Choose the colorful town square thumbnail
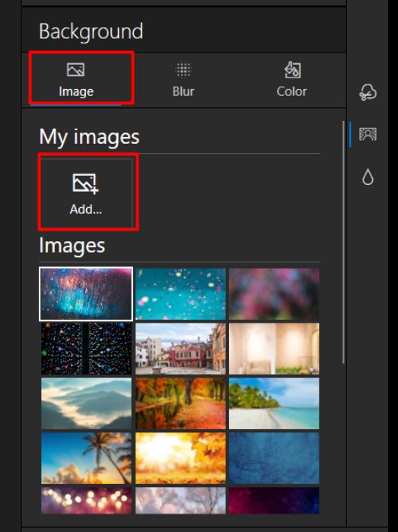This screenshot has height=532, width=398. pyautogui.click(x=180, y=349)
